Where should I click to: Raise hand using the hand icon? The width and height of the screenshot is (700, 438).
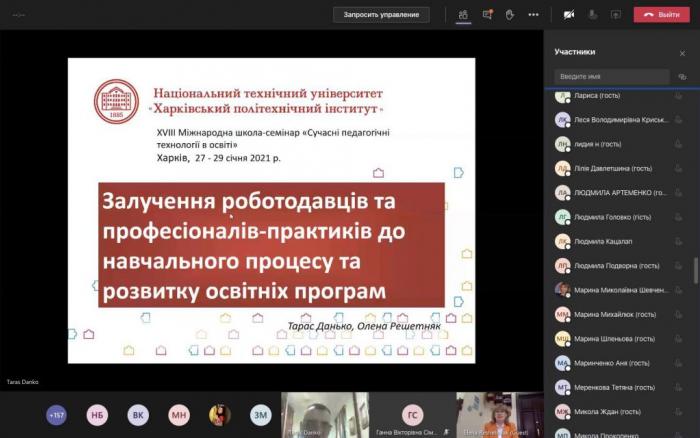point(510,15)
